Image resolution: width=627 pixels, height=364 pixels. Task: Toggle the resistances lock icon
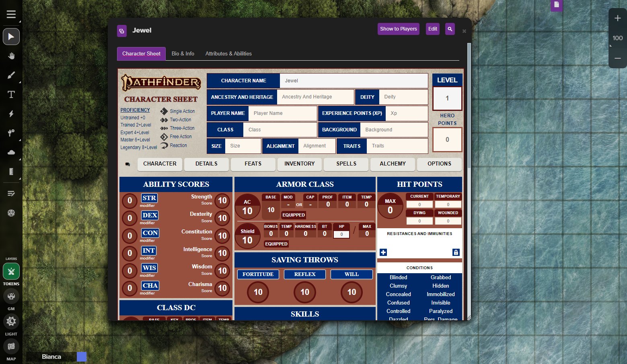[456, 252]
